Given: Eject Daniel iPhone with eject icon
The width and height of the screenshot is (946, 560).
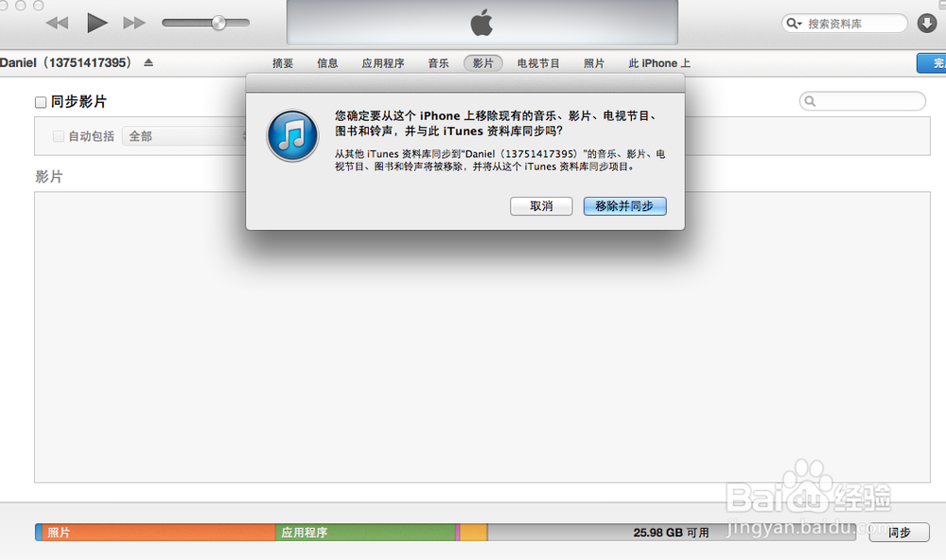Looking at the screenshot, I should [149, 62].
